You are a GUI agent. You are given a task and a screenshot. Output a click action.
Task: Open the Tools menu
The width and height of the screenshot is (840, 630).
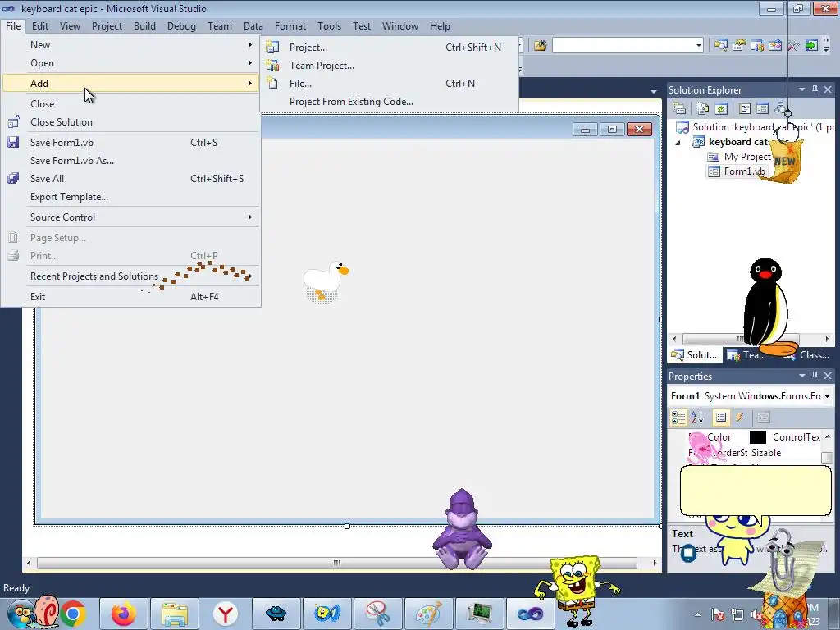329,26
